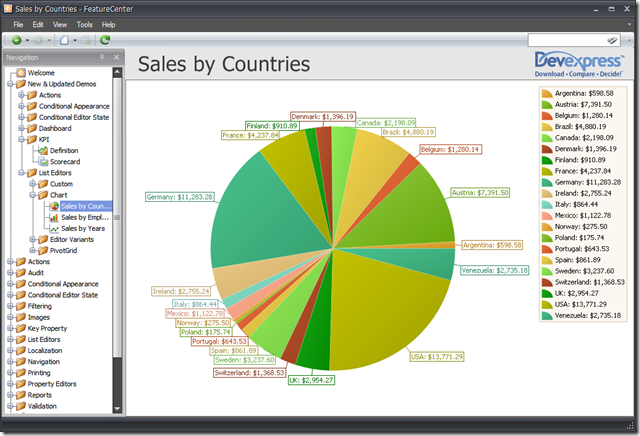Collapse the New & Updated Demos node

[x=10, y=84]
